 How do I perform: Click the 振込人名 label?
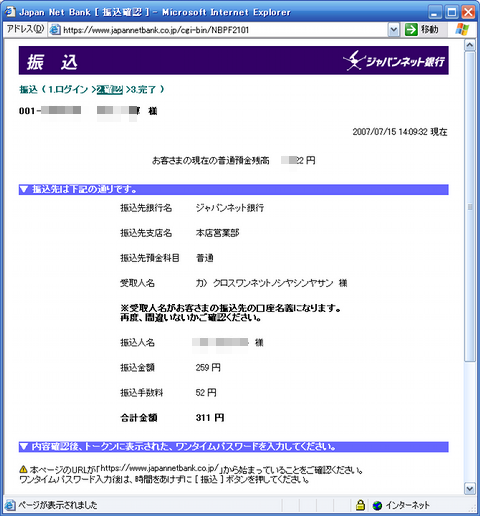pyautogui.click(x=137, y=342)
